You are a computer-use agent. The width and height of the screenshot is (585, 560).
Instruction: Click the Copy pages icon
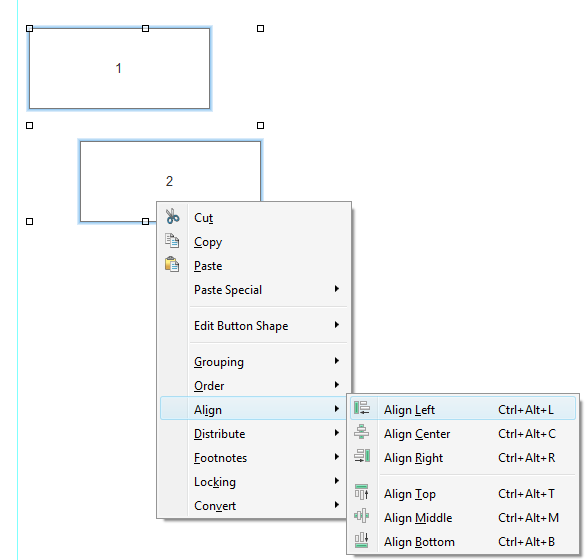click(x=172, y=241)
